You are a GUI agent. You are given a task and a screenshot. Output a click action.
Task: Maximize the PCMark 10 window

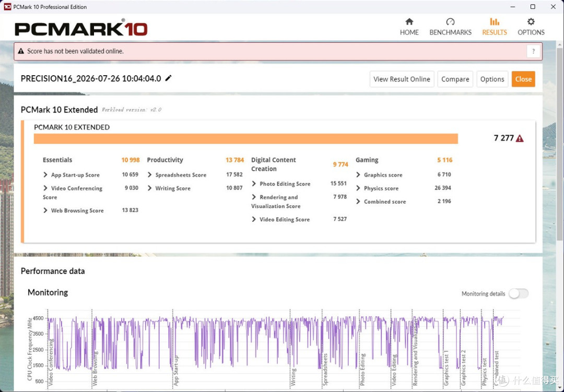click(x=533, y=6)
